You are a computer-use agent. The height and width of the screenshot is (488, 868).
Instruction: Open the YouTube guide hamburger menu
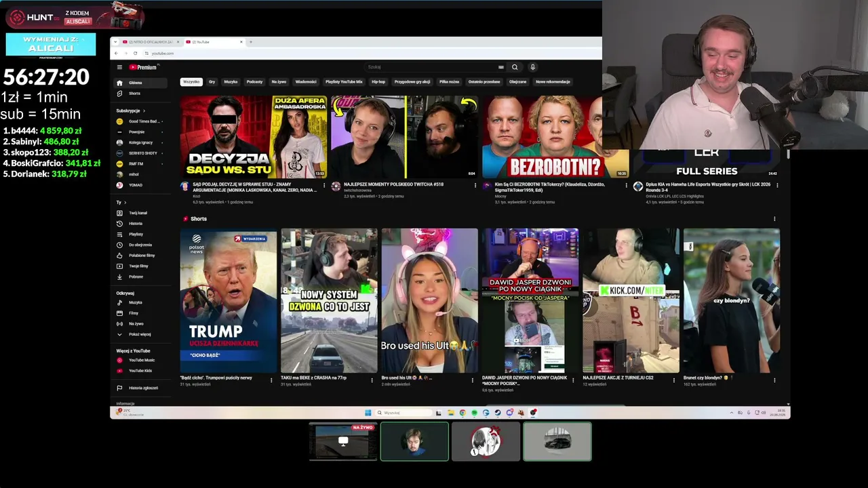(119, 67)
